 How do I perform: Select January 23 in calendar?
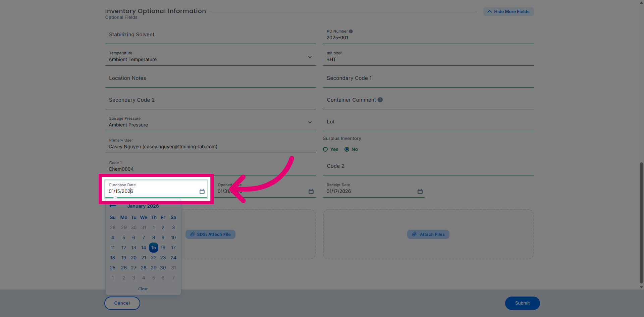[163, 258]
